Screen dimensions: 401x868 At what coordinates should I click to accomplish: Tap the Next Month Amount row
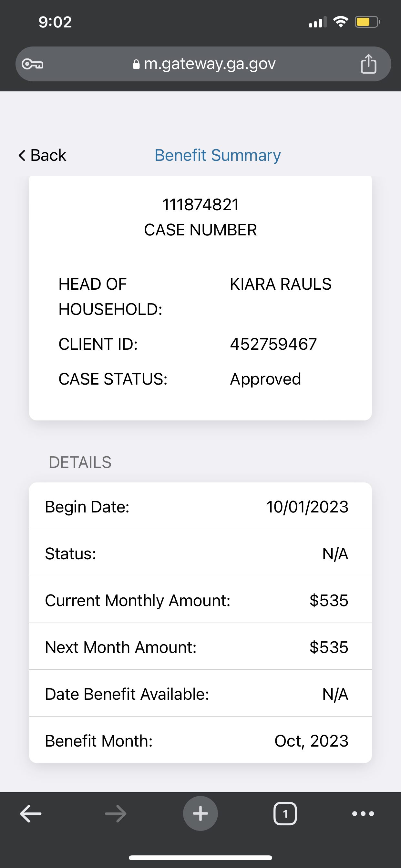200,646
